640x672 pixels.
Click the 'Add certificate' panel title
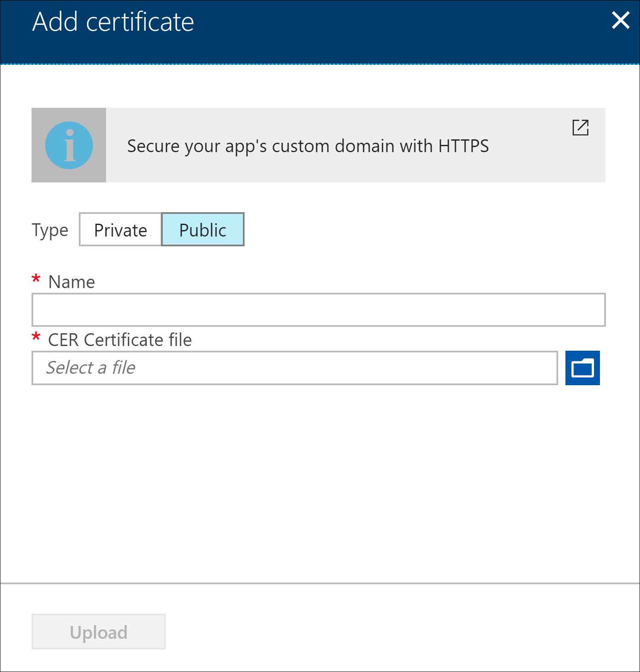[x=113, y=22]
